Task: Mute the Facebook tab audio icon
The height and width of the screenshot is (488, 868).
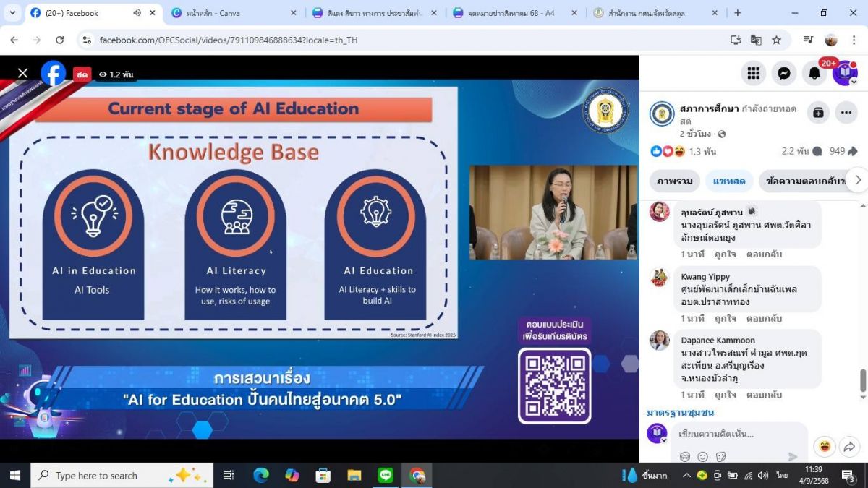Action: pyautogui.click(x=137, y=13)
